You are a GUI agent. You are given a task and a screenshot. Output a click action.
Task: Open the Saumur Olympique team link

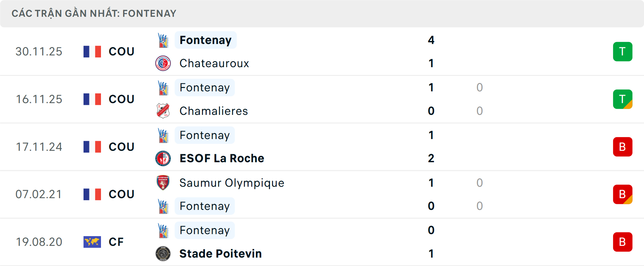point(232,183)
